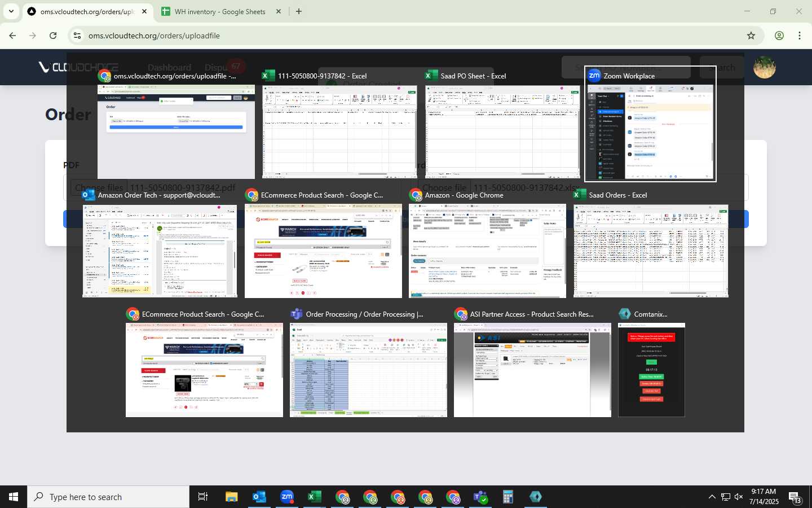The width and height of the screenshot is (812, 508).
Task: Click the vCloudChoice logo in OMS header
Action: [78, 67]
